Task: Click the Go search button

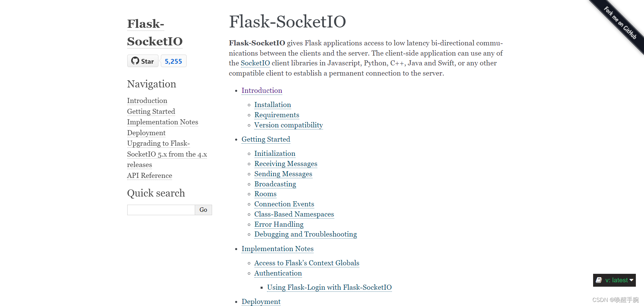Action: pyautogui.click(x=203, y=210)
